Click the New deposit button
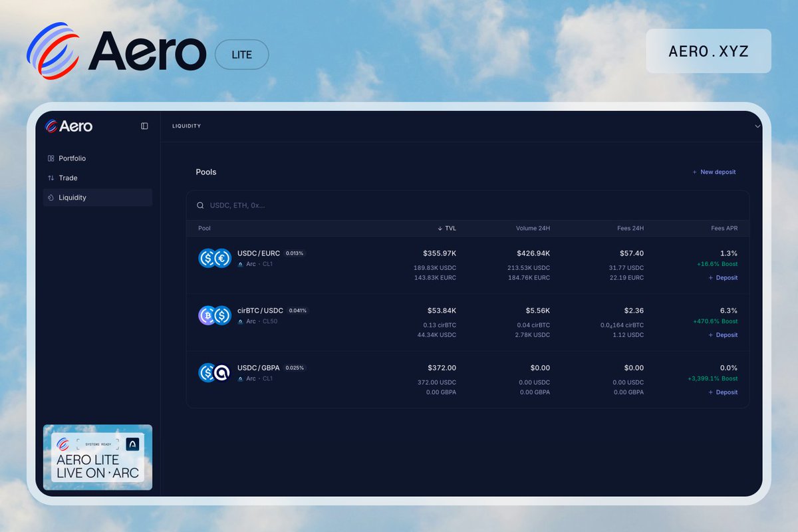Screen dimensions: 798x532 (x=714, y=172)
